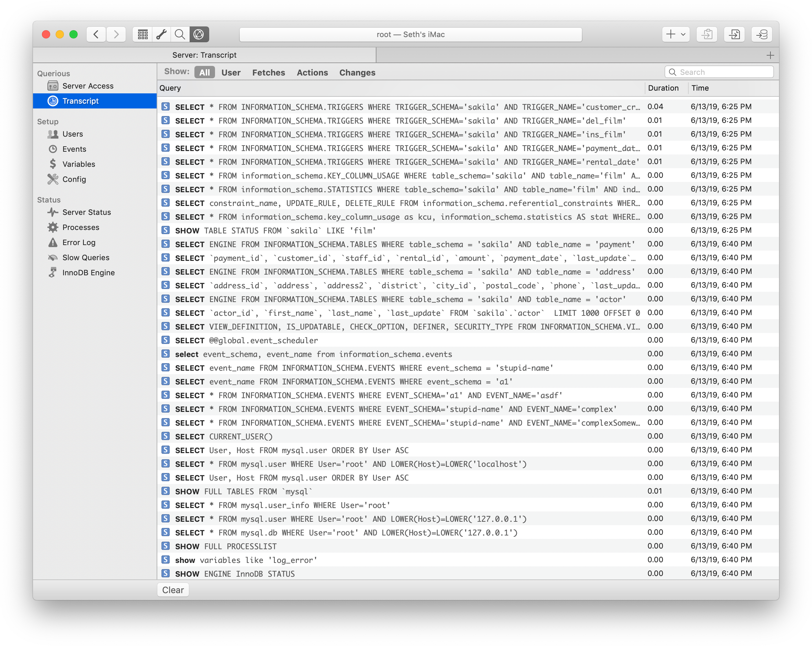
Task: Open the dropdown arrow beside the plus button
Action: tap(683, 34)
